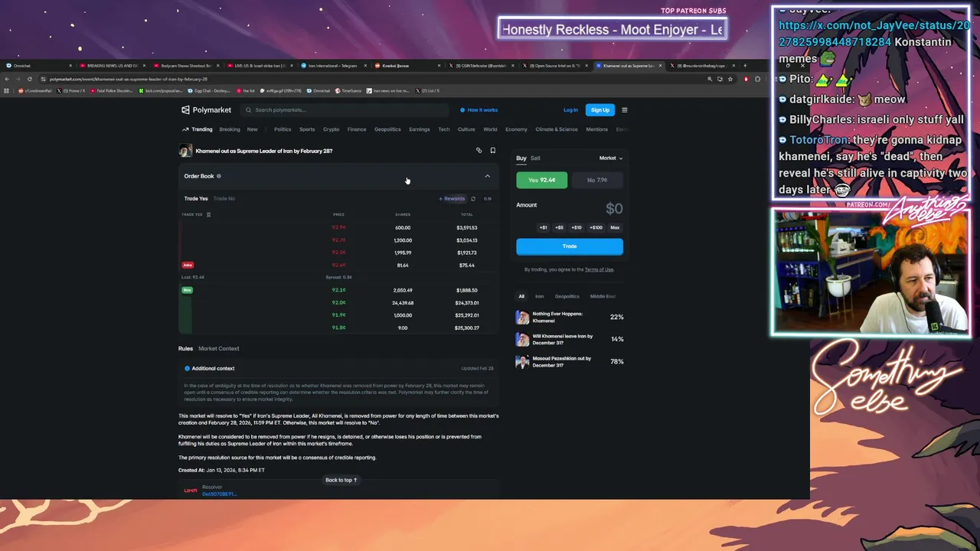
Task: Filter related markets by All
Action: click(x=521, y=296)
